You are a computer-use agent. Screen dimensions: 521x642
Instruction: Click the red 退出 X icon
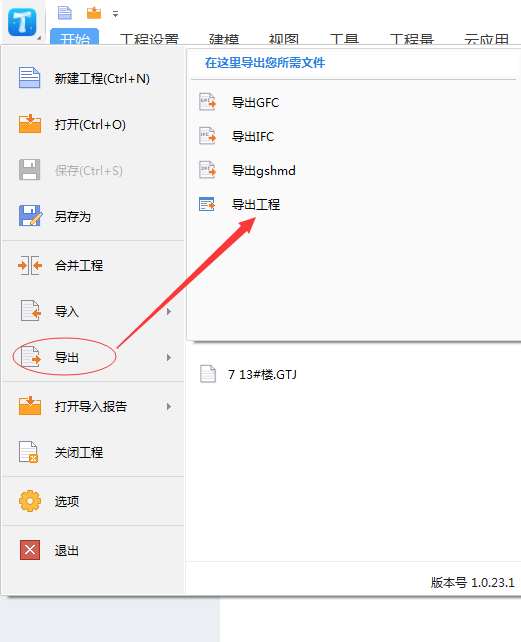tap(30, 549)
